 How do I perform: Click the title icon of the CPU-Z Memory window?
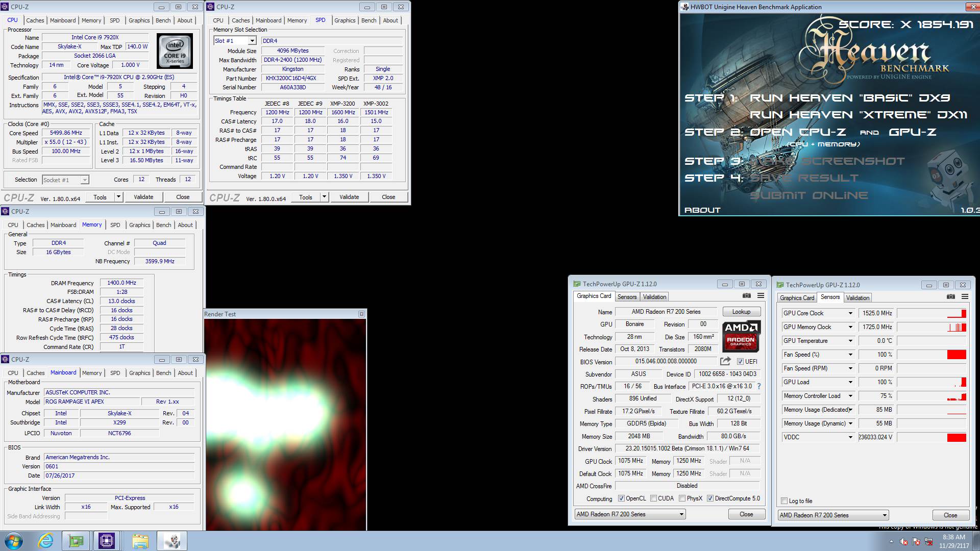click(6, 211)
